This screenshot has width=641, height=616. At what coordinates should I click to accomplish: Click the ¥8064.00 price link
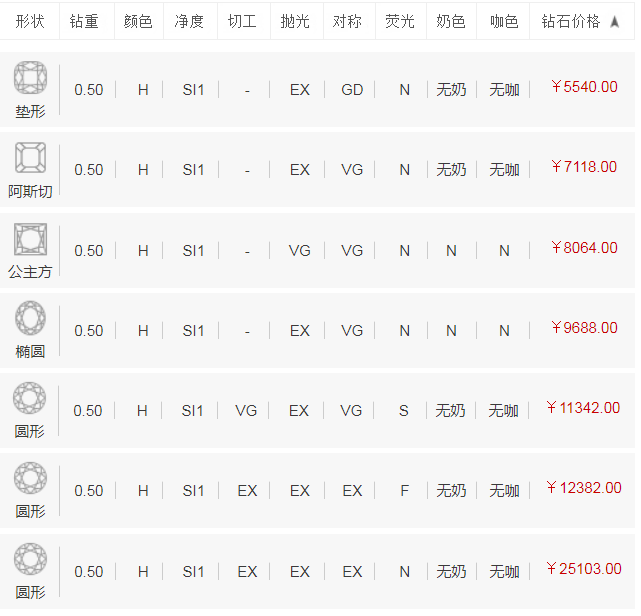584,248
